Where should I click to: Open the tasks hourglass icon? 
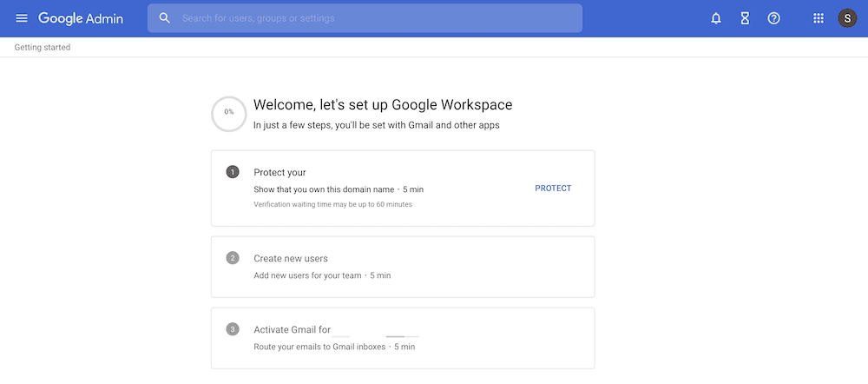(745, 18)
